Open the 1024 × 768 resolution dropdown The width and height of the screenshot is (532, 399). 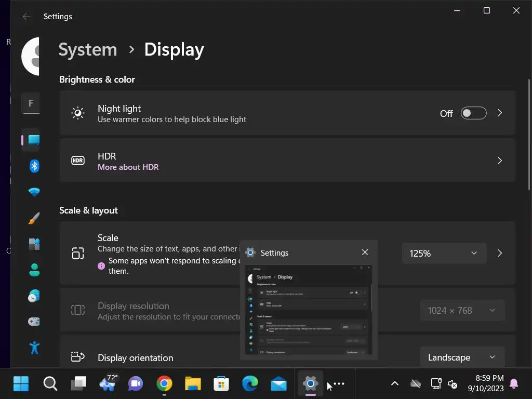(462, 311)
